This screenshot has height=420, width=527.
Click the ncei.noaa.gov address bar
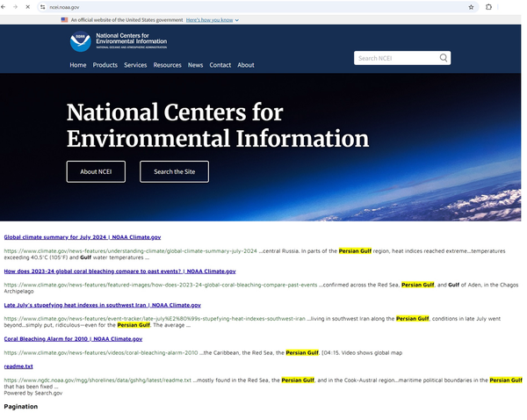point(256,7)
